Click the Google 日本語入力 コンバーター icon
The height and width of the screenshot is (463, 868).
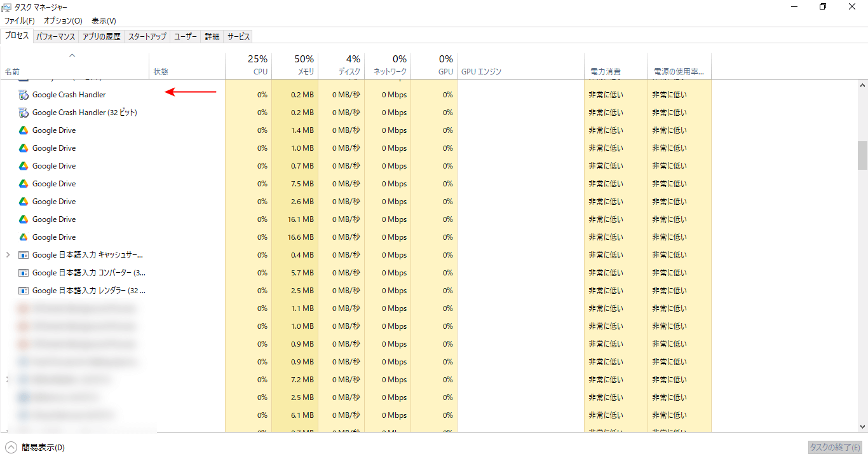point(24,273)
